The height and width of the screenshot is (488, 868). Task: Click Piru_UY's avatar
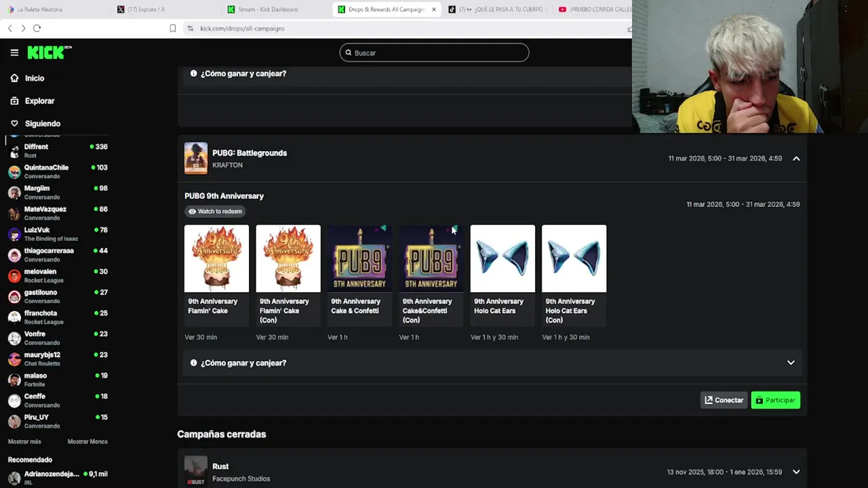point(14,422)
